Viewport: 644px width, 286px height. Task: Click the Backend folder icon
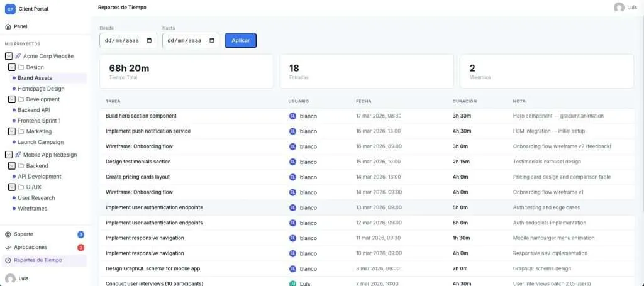click(x=21, y=166)
